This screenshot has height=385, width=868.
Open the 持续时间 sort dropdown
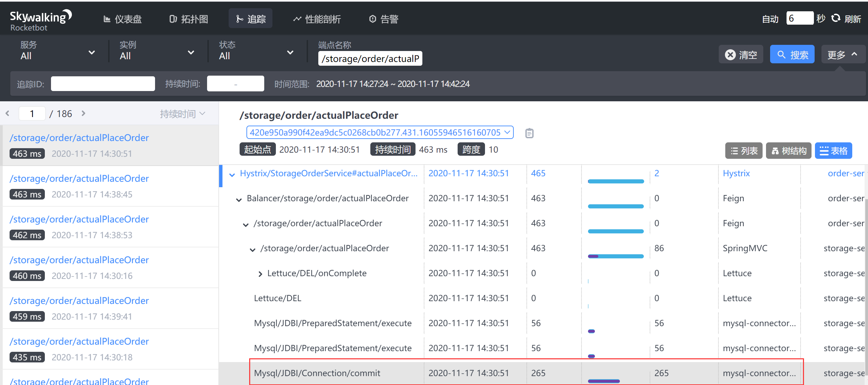[x=183, y=114]
